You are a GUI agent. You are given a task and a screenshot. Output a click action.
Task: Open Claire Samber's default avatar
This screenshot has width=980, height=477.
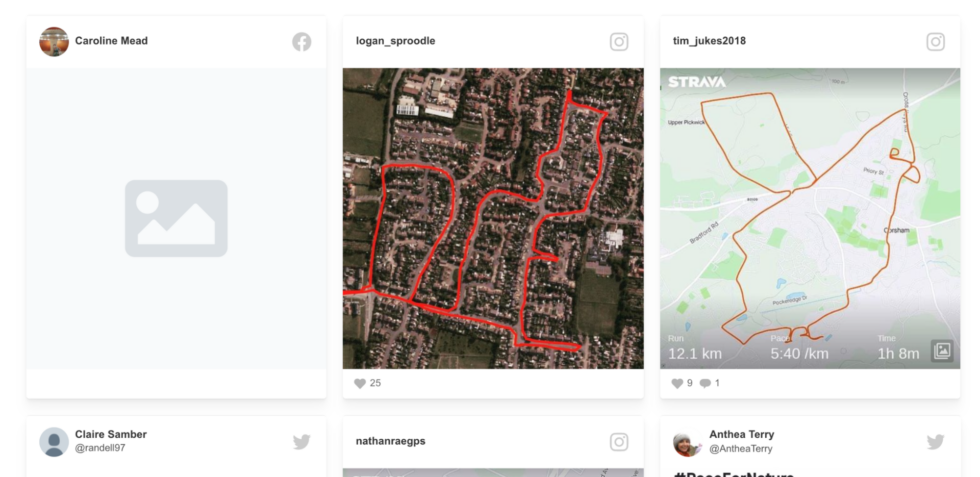point(54,442)
